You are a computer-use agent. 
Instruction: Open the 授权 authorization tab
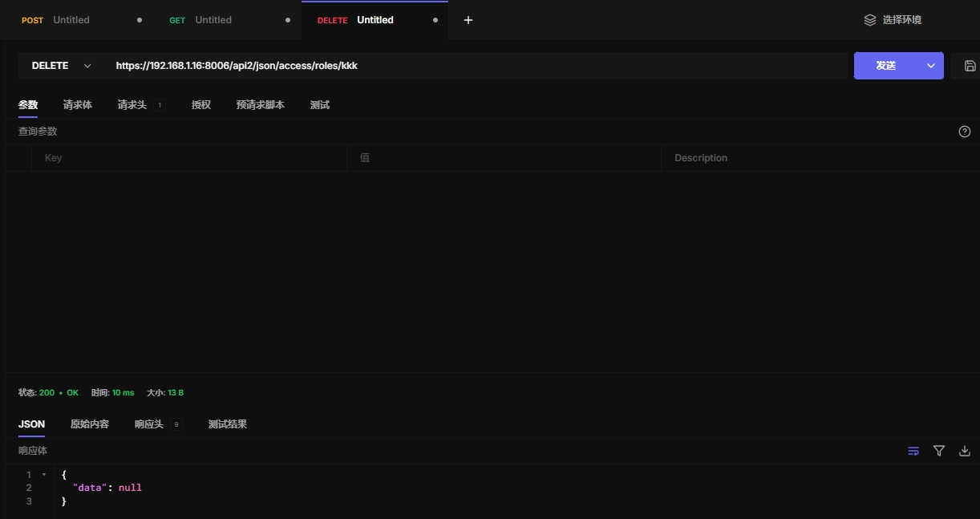[x=201, y=105]
